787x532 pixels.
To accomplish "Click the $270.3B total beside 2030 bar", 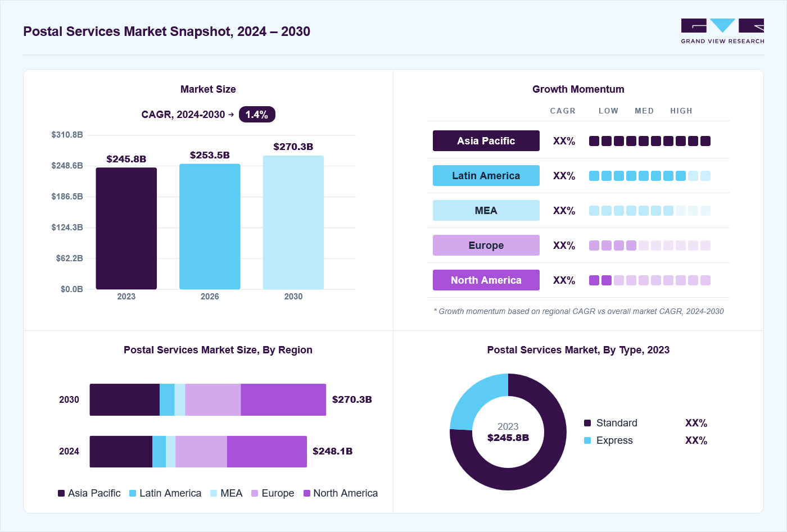I will 352,399.
